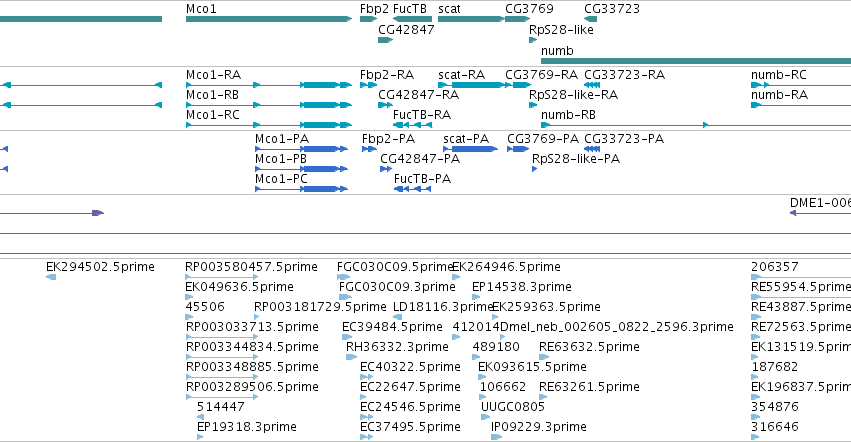The width and height of the screenshot is (851, 442).
Task: Click the RE43887.5prime EST
Action: click(801, 306)
